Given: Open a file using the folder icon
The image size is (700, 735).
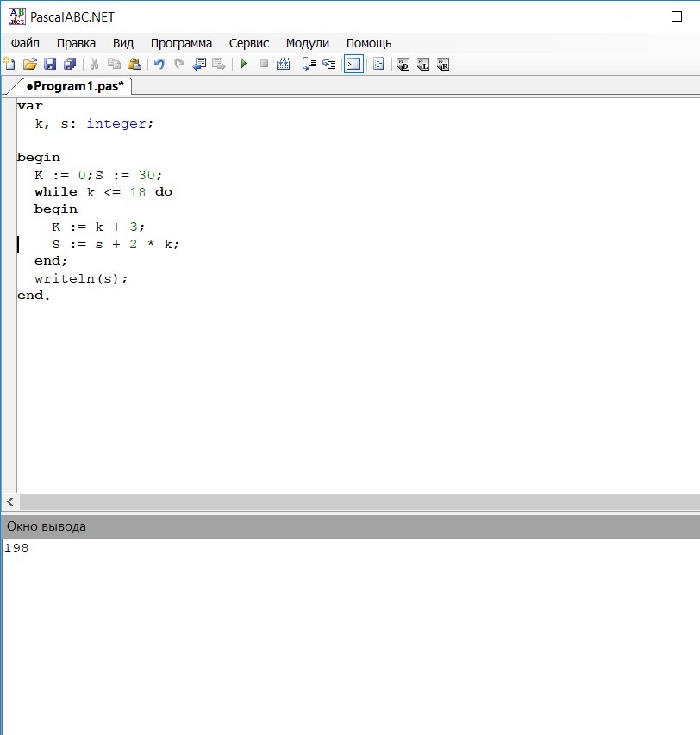Looking at the screenshot, I should 30,64.
